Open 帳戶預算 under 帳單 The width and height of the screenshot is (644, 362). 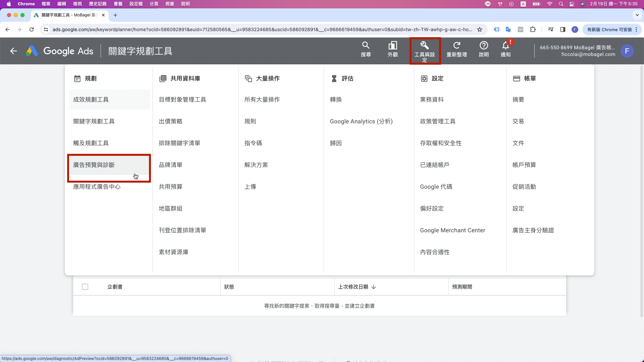pos(524,165)
